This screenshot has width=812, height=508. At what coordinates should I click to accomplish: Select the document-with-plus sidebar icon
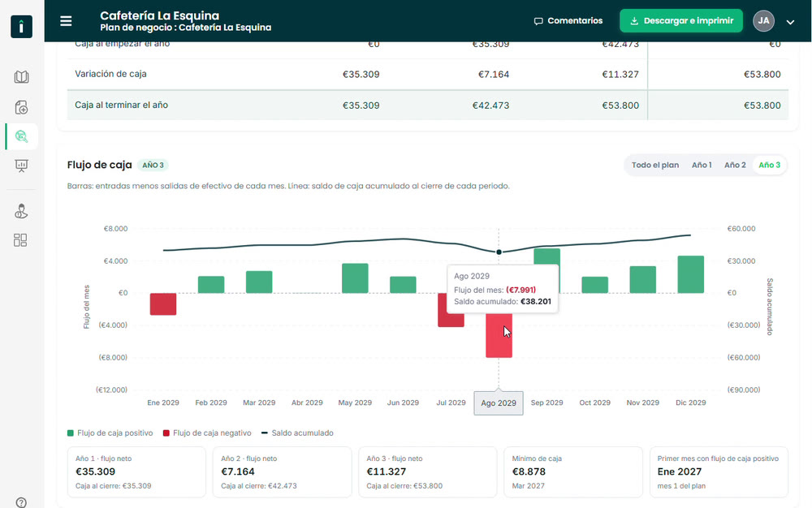pos(21,107)
